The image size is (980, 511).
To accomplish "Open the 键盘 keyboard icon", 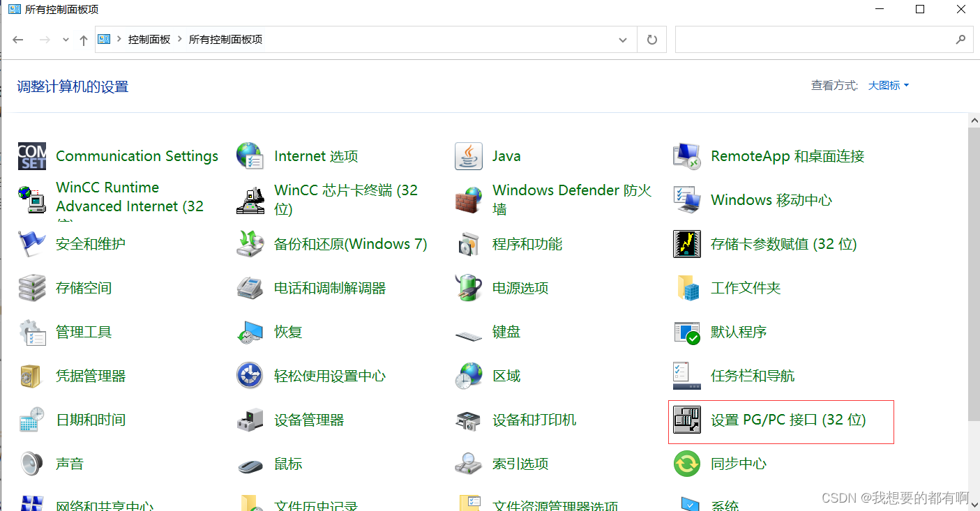I will [x=469, y=335].
